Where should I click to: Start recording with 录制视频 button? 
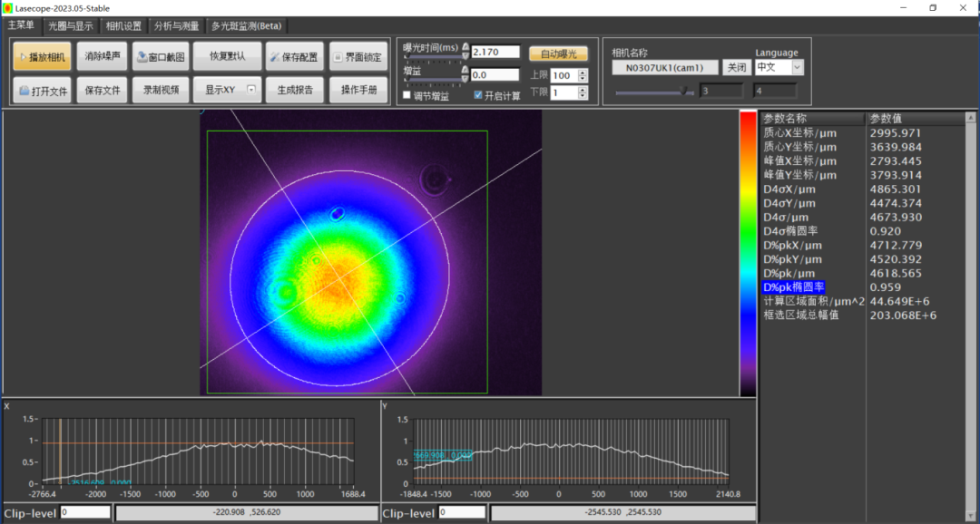click(x=161, y=90)
